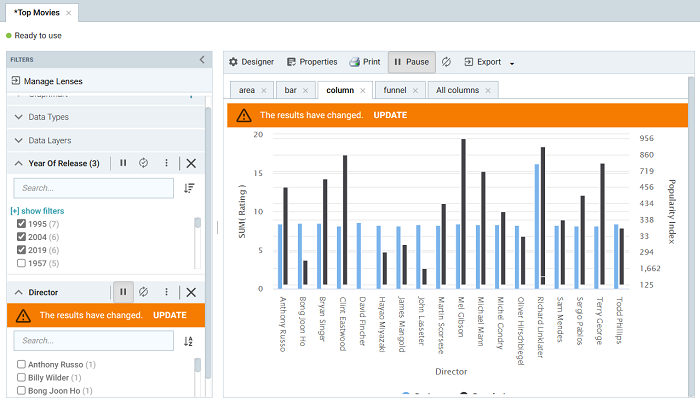Sort Director filter values alphabetically

tap(189, 342)
